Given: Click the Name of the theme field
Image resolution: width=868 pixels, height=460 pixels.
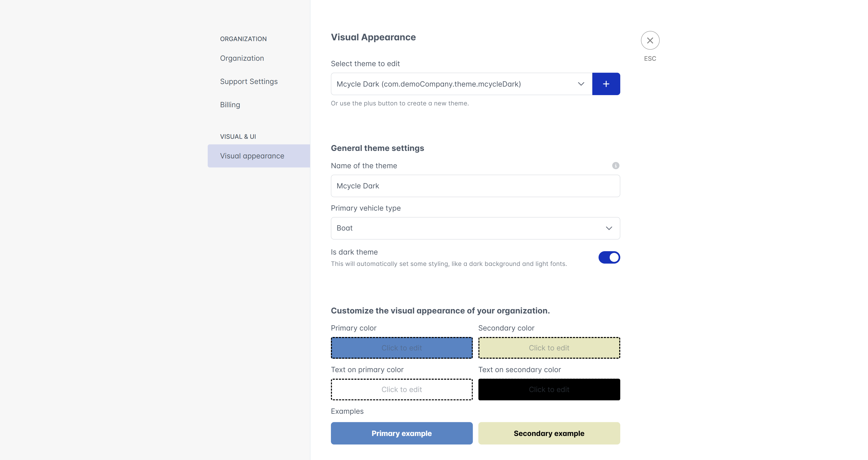Looking at the screenshot, I should pyautogui.click(x=475, y=186).
